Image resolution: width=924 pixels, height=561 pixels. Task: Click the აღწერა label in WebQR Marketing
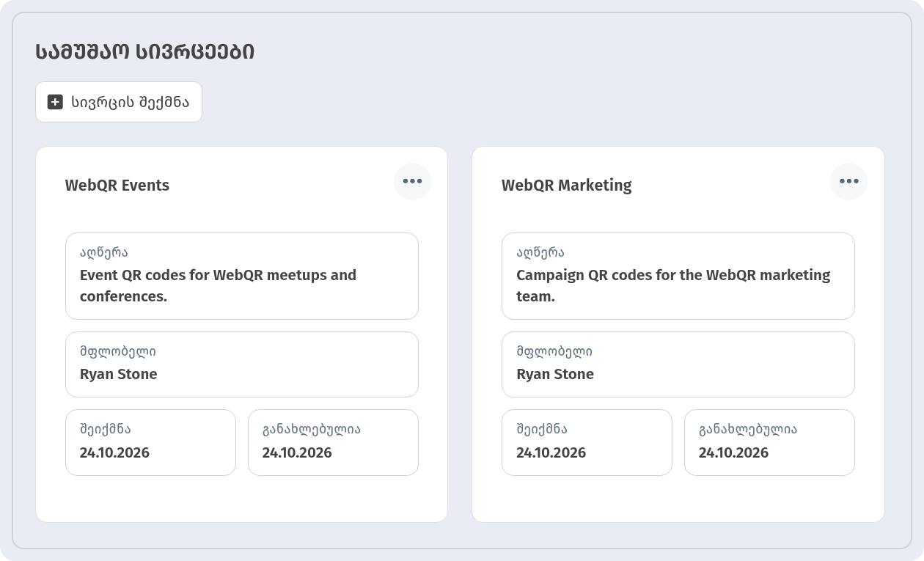pyautogui.click(x=540, y=252)
